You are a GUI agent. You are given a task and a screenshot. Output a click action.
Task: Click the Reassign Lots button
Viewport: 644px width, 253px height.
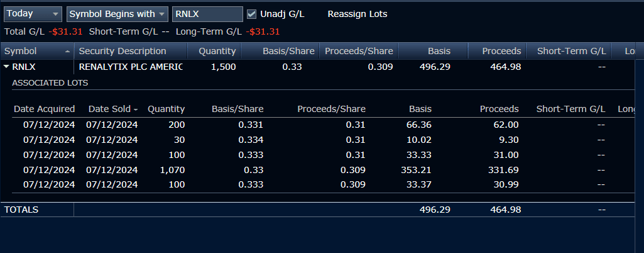(x=357, y=14)
